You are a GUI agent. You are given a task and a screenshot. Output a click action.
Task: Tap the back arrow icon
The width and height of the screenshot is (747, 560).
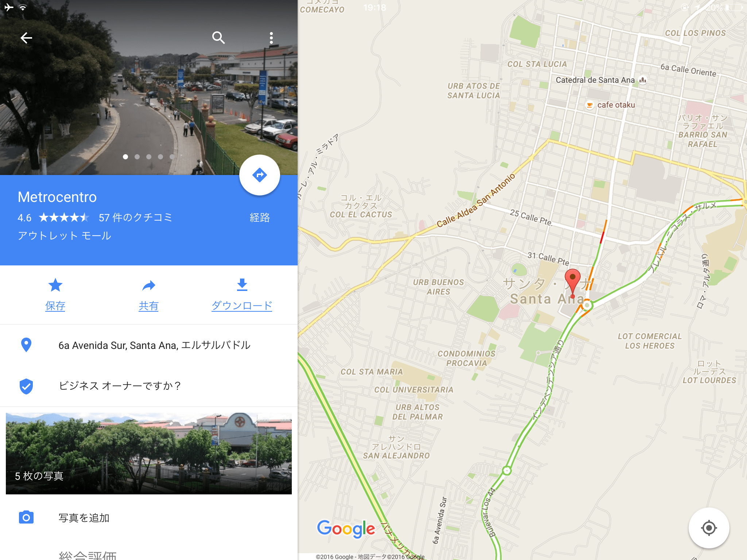(26, 38)
